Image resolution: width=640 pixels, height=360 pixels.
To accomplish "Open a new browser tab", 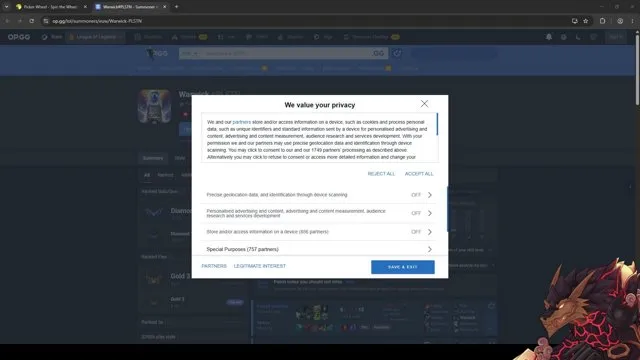I will pyautogui.click(x=176, y=7).
